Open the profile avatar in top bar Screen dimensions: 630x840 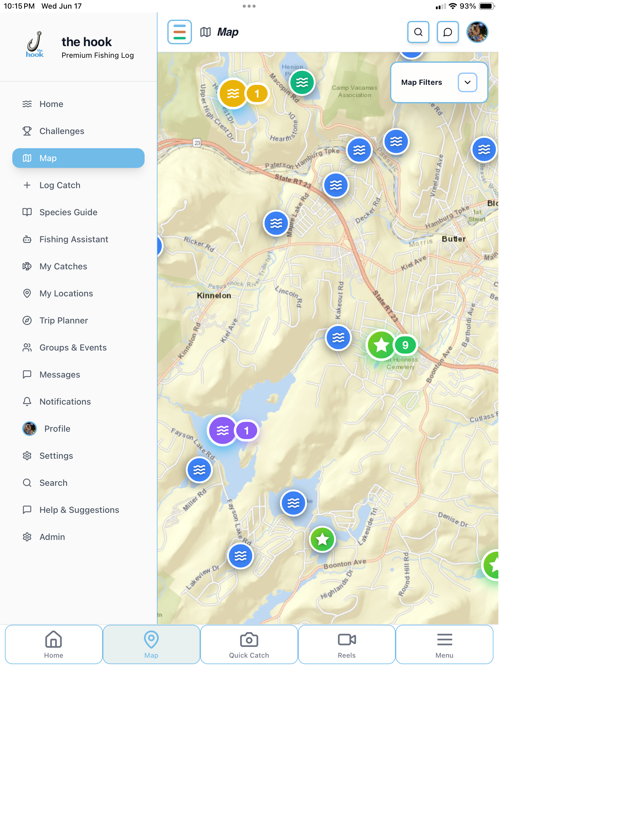[477, 32]
